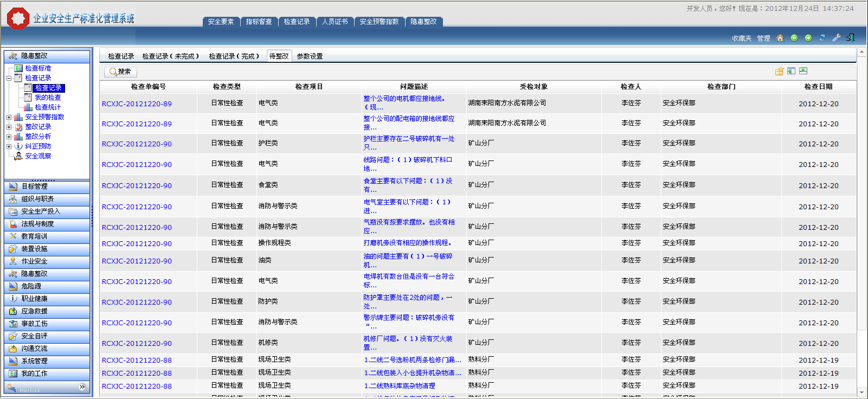Click the green forward arrow icon
This screenshot has width=868, height=399.
[x=808, y=38]
